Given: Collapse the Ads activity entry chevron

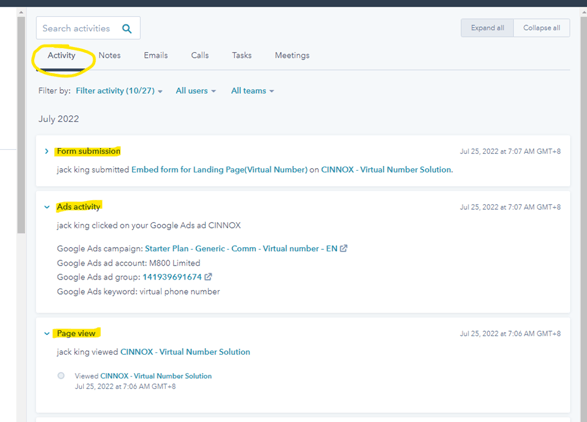Looking at the screenshot, I should click(x=47, y=207).
